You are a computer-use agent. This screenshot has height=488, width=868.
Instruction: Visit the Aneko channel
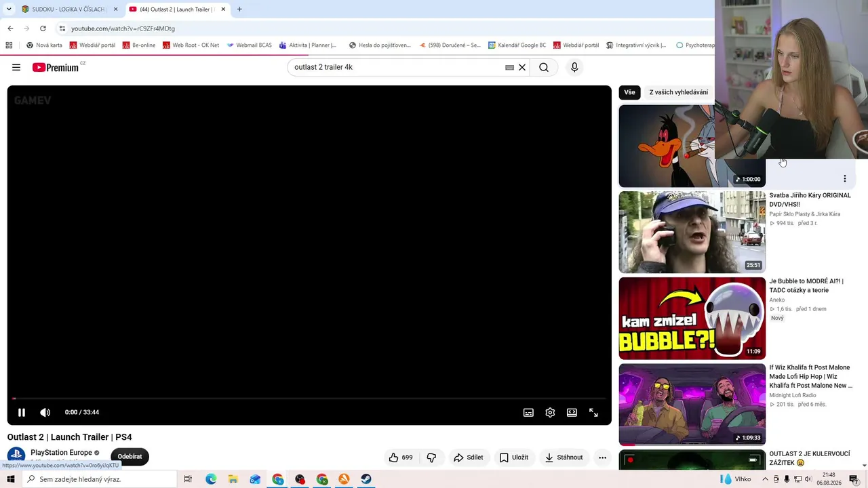click(777, 300)
